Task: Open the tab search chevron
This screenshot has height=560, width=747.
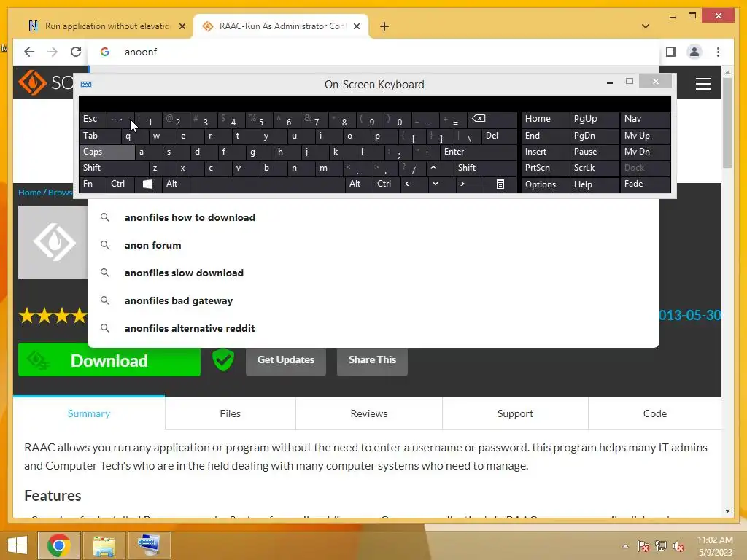Action: [x=646, y=26]
